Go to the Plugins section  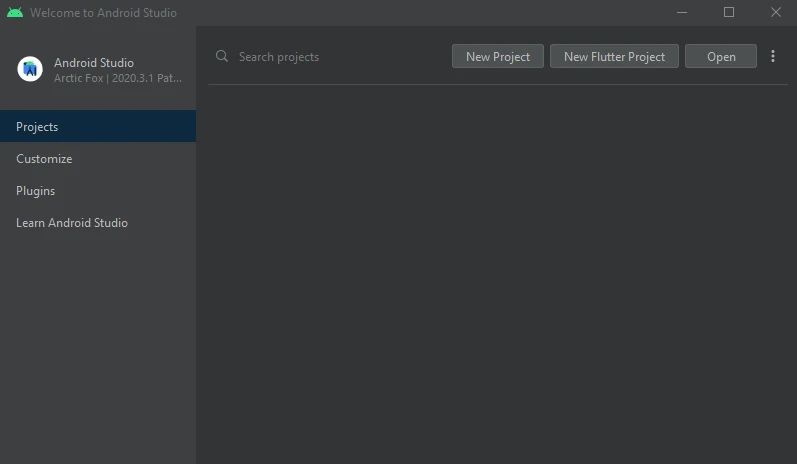pyautogui.click(x=98, y=191)
